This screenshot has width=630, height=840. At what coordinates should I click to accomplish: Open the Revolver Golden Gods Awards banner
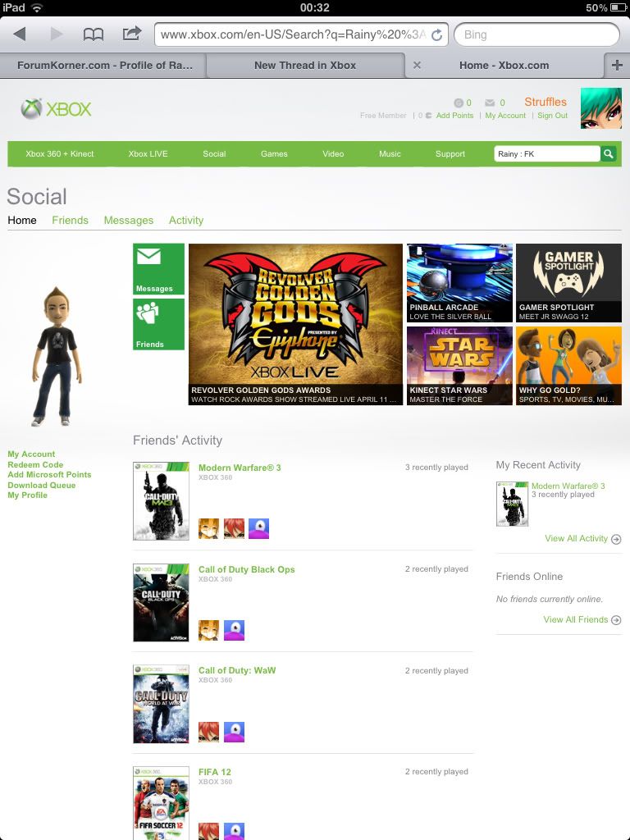pyautogui.click(x=295, y=324)
